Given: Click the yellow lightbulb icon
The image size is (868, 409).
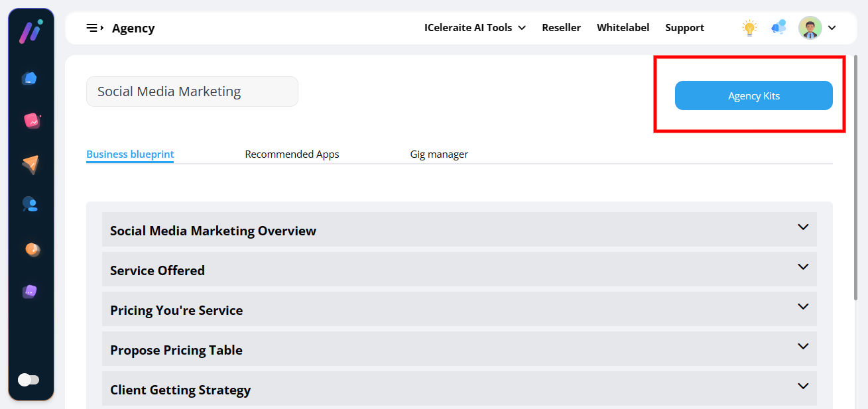Looking at the screenshot, I should [x=749, y=28].
